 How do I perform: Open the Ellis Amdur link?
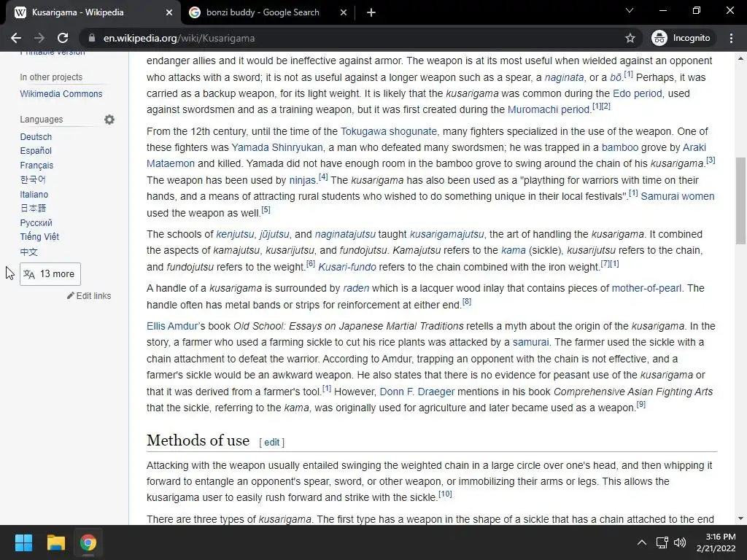coord(172,326)
